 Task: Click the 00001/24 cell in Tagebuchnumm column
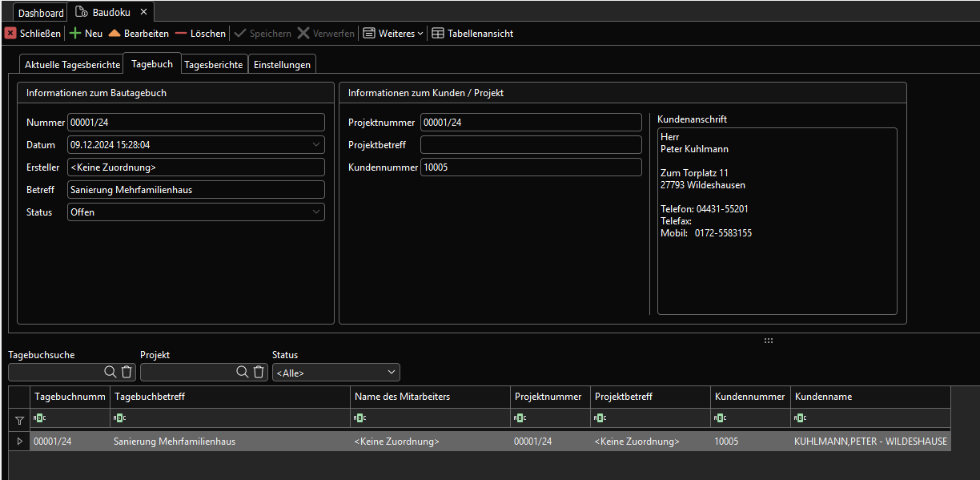point(70,442)
